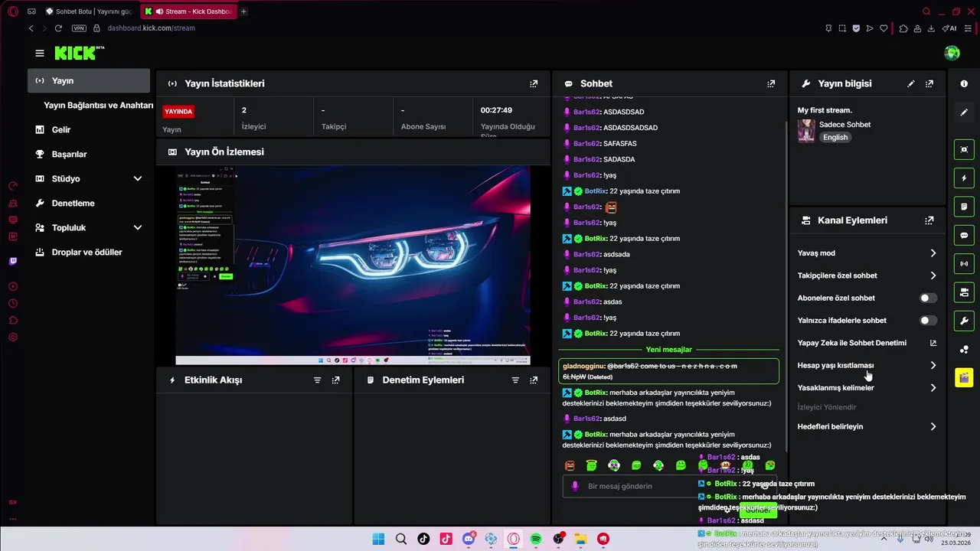Open Windows Start menu on taskbar
The width and height of the screenshot is (980, 551).
(x=378, y=540)
